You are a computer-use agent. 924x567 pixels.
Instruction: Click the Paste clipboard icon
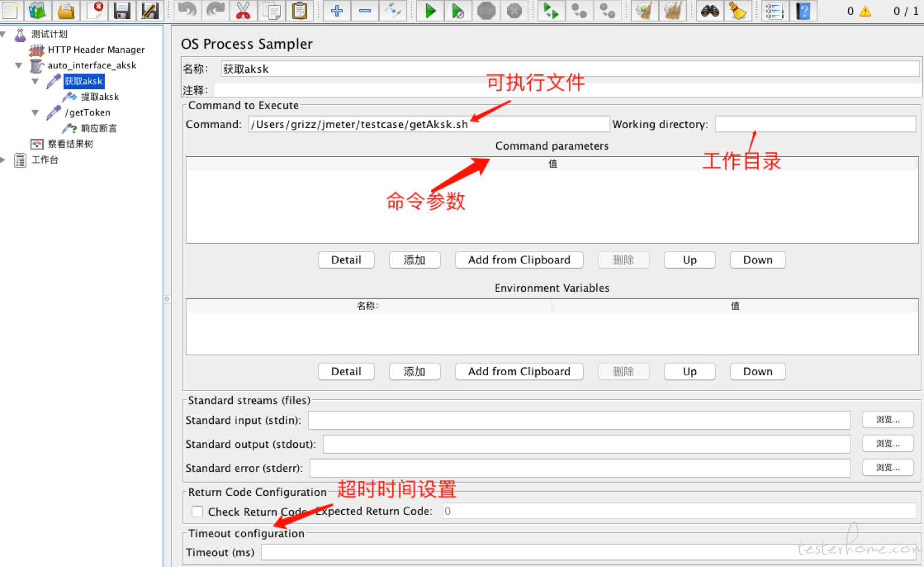(x=300, y=10)
